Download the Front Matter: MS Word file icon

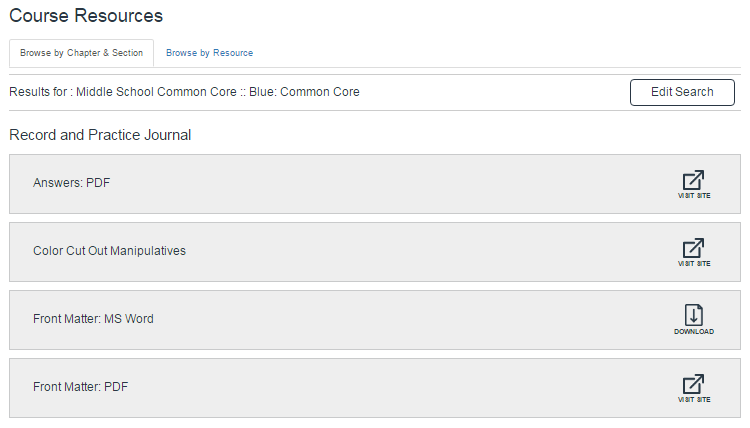tap(694, 315)
